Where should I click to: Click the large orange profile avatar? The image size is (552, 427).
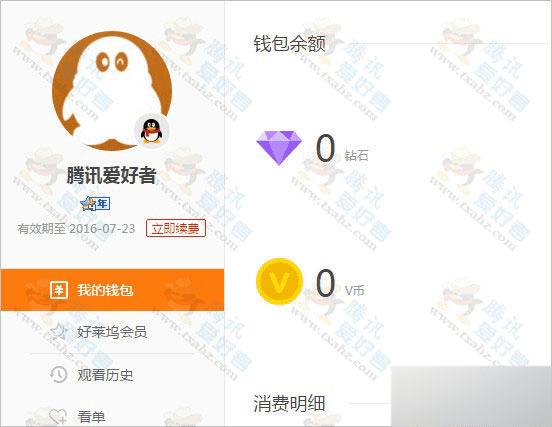112,91
